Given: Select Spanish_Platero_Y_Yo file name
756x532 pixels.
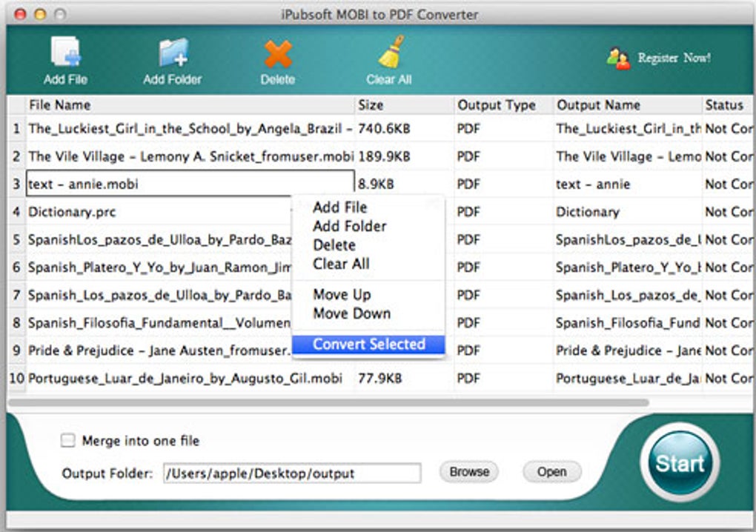Looking at the screenshot, I should [x=159, y=267].
